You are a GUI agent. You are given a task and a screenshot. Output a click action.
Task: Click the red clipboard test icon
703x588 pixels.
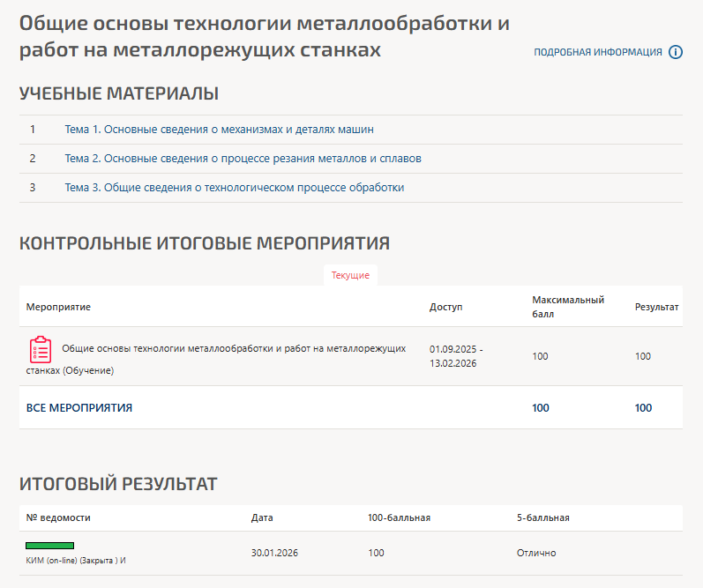[x=40, y=350]
